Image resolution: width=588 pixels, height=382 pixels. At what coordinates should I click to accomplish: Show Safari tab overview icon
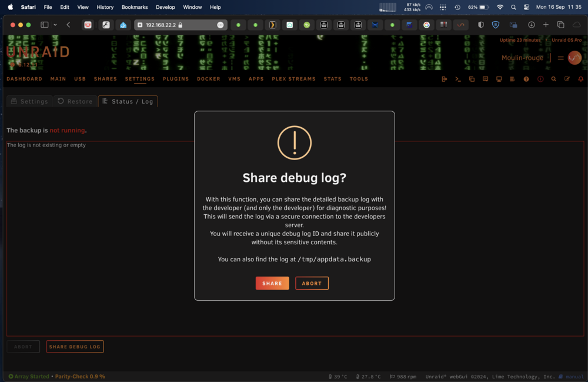click(x=560, y=25)
